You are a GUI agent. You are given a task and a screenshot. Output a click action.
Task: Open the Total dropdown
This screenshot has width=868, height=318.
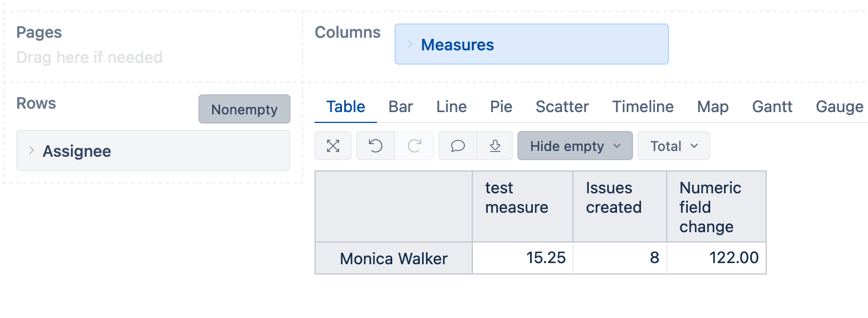click(x=674, y=146)
